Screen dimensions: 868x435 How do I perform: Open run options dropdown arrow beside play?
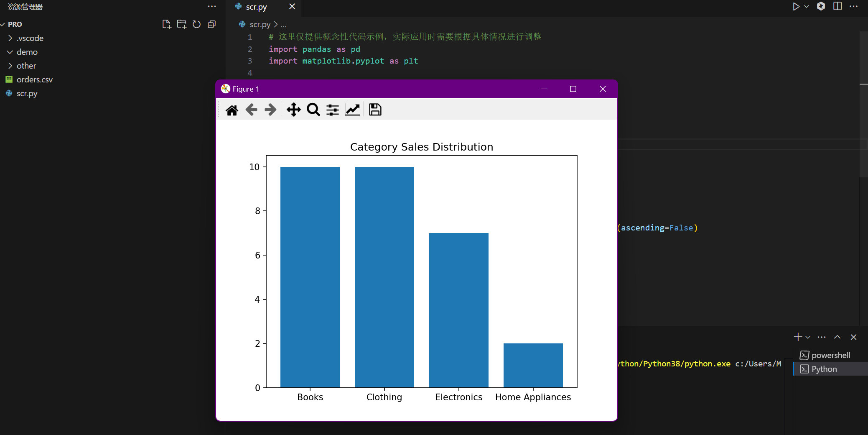point(807,6)
